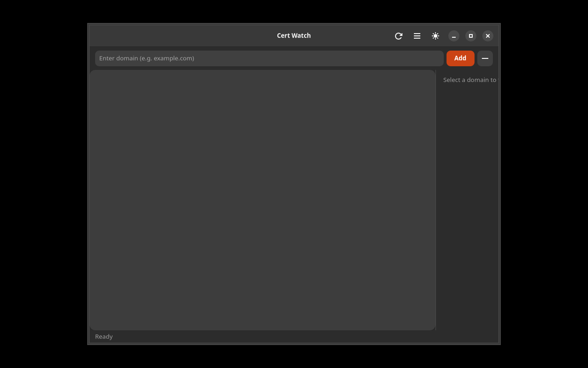The width and height of the screenshot is (588, 368).
Task: Maximize the Cert Watch window
Action: (471, 36)
